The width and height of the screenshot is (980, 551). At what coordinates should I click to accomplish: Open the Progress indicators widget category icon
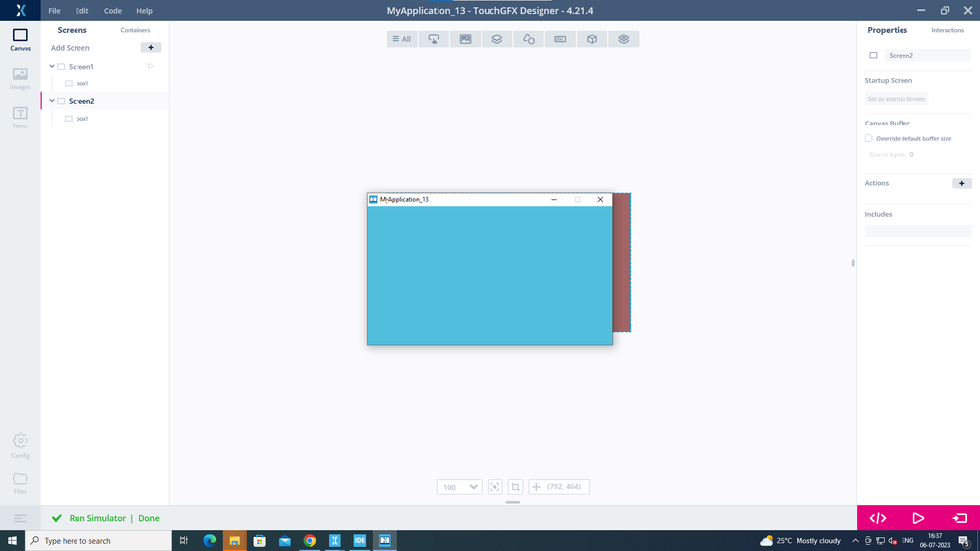pyautogui.click(x=560, y=39)
